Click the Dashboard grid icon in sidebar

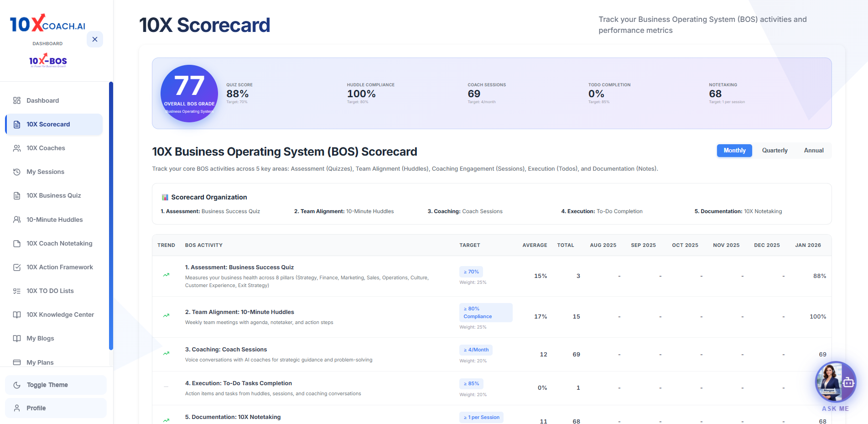17,100
